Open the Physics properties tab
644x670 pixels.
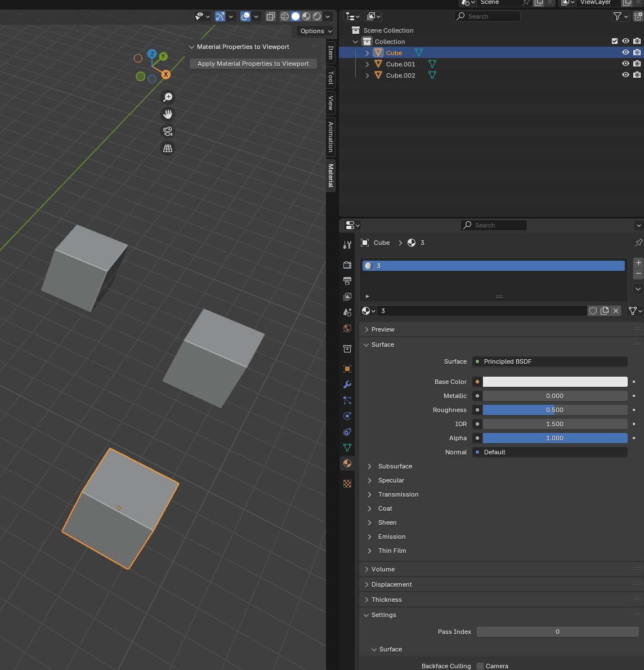[347, 416]
